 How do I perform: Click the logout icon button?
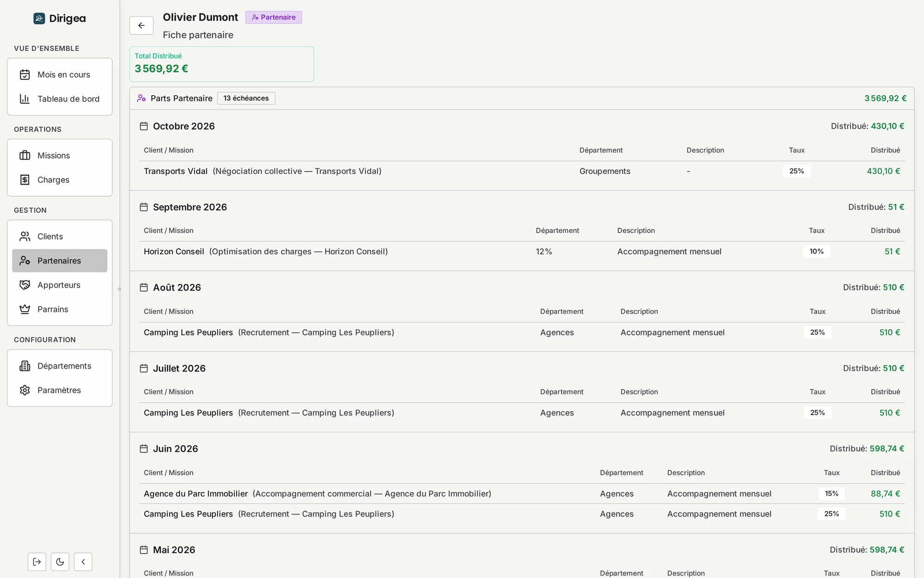(x=37, y=562)
